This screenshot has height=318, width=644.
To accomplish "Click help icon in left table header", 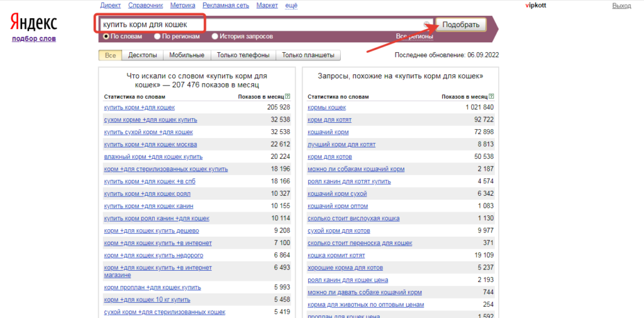I will (287, 97).
